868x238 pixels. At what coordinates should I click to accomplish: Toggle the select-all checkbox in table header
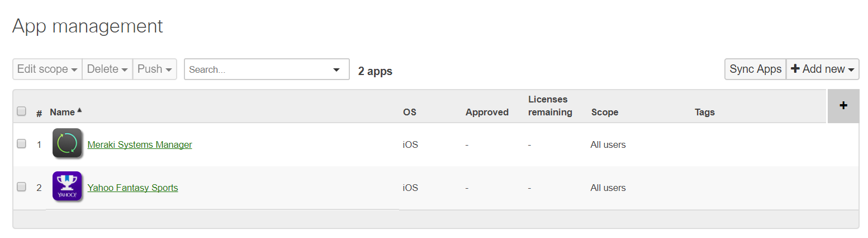point(21,111)
